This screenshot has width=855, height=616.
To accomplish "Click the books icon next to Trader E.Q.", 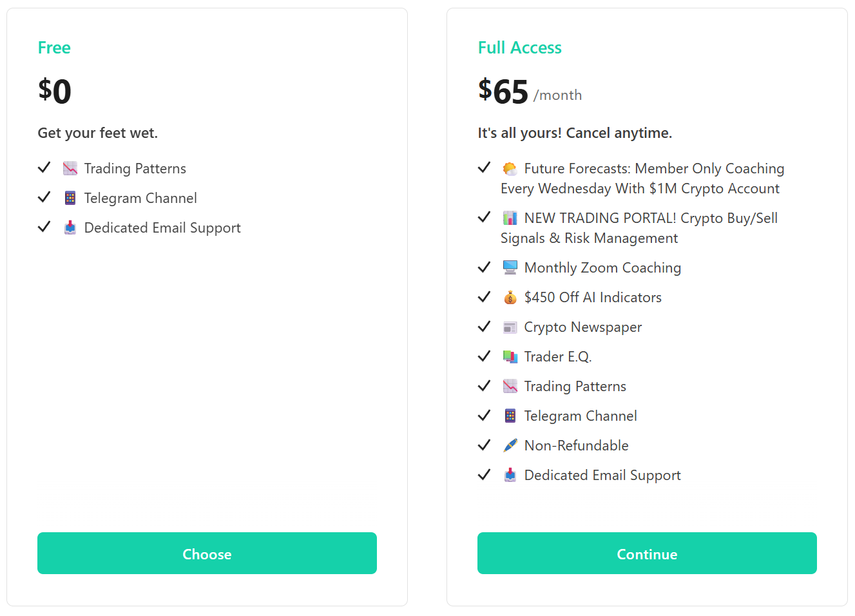I will (x=510, y=356).
